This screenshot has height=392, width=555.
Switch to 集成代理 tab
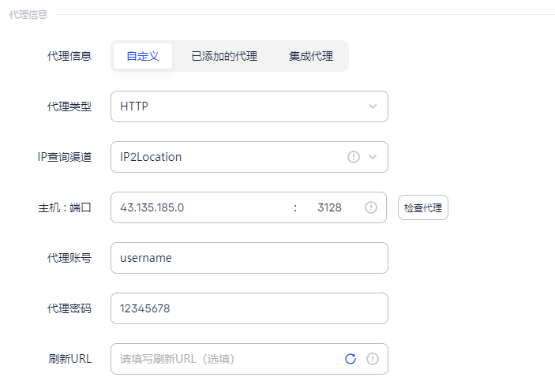[x=311, y=56]
